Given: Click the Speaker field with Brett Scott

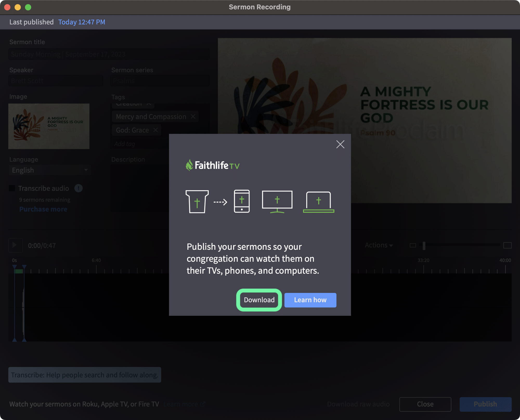Looking at the screenshot, I should [56, 81].
